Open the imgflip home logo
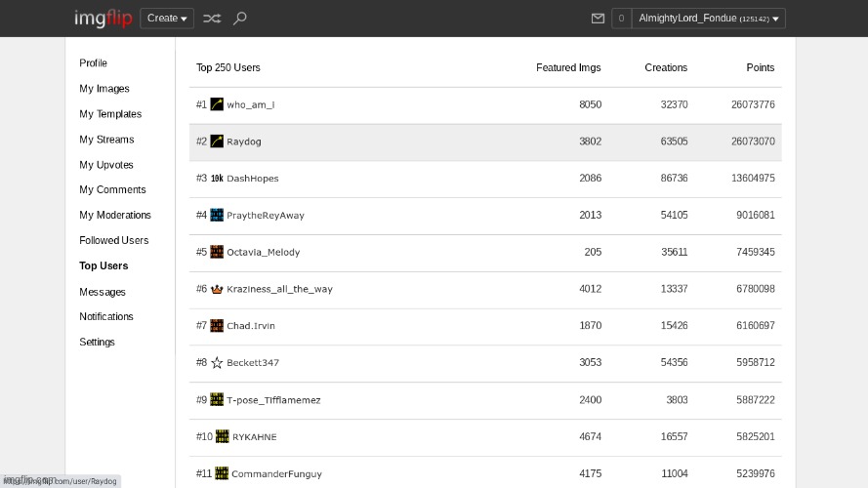The image size is (868, 488). point(103,19)
